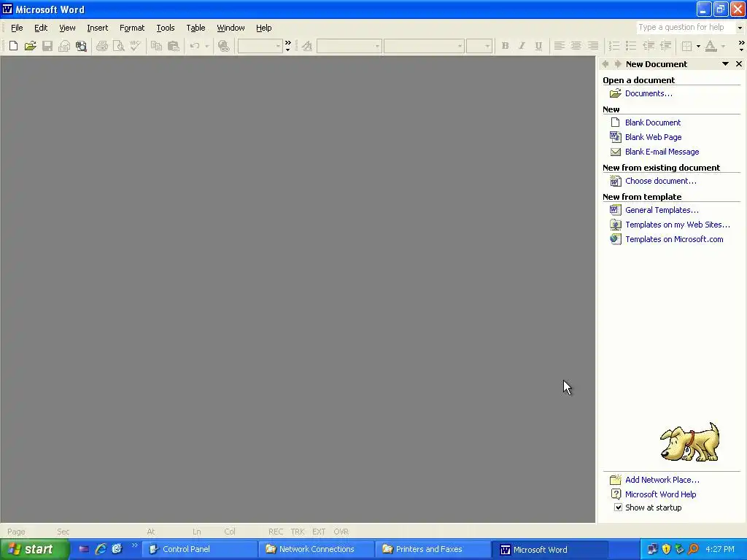
Task: Open the Font name combo box
Action: (x=424, y=46)
